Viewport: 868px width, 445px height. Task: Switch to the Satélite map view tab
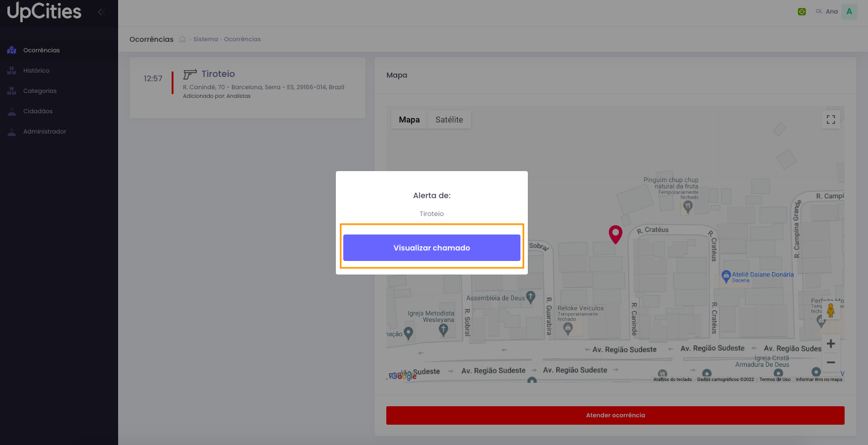coord(449,119)
